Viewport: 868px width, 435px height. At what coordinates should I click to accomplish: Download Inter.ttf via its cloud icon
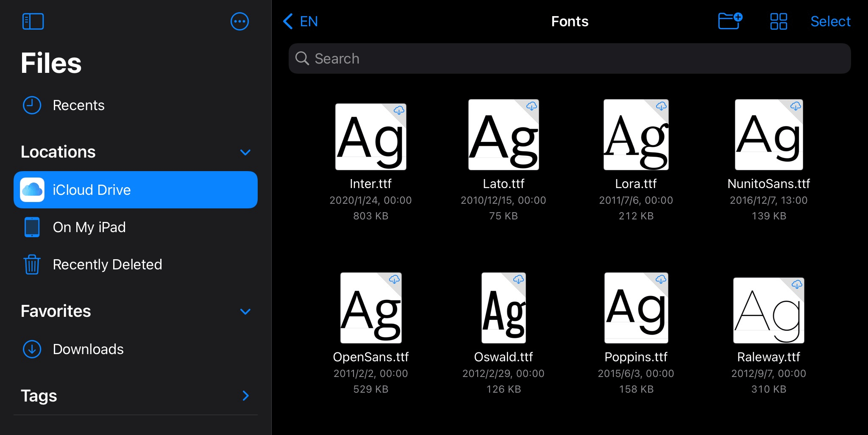pos(399,111)
